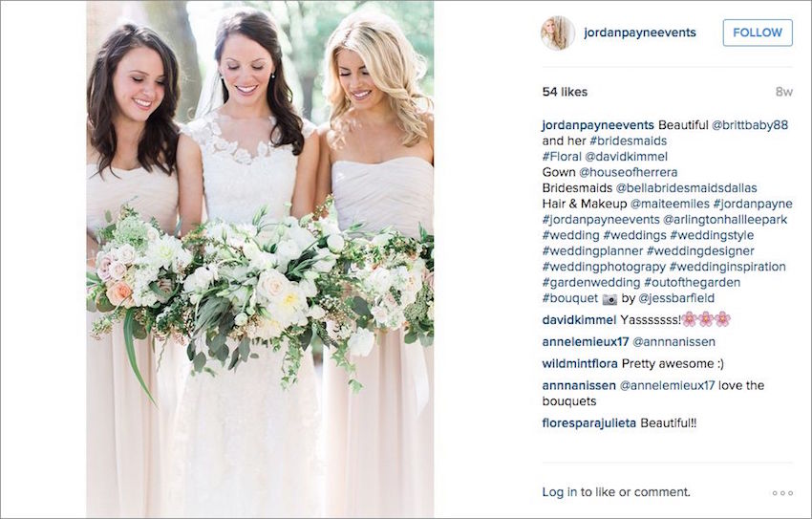View the 54 likes count

click(565, 92)
